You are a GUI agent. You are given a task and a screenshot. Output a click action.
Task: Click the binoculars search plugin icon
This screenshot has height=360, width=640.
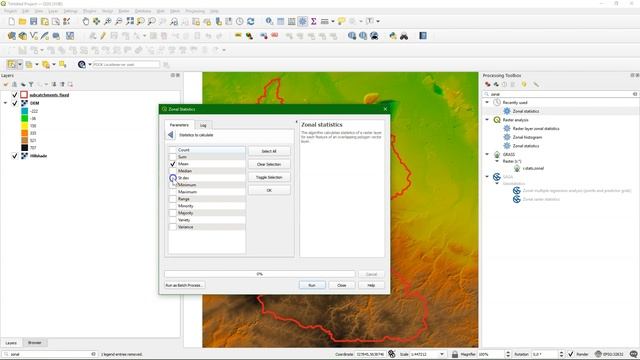click(404, 36)
